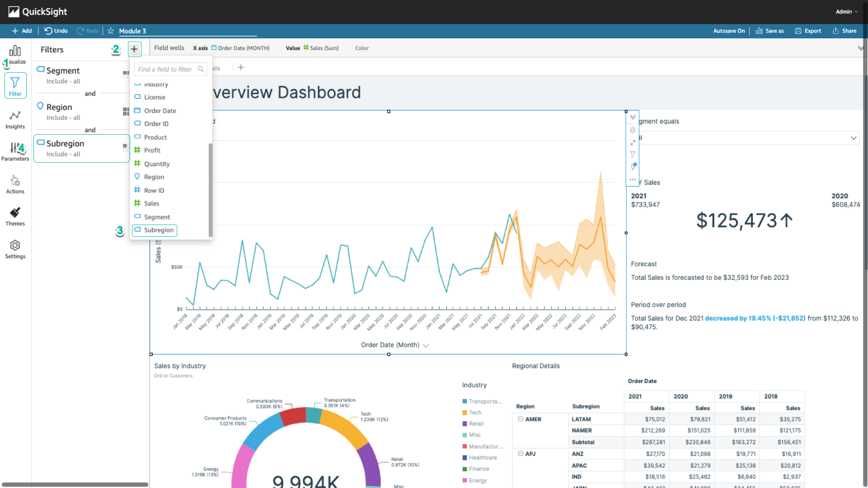Maximize the chart with the expand arrows icon
Image resolution: width=868 pixels, height=488 pixels.
coord(632,142)
